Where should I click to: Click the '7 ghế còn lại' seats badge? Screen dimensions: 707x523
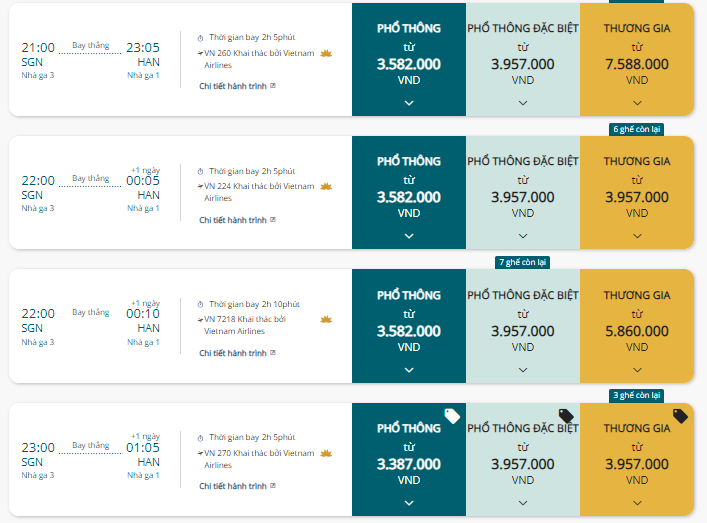[x=522, y=262]
